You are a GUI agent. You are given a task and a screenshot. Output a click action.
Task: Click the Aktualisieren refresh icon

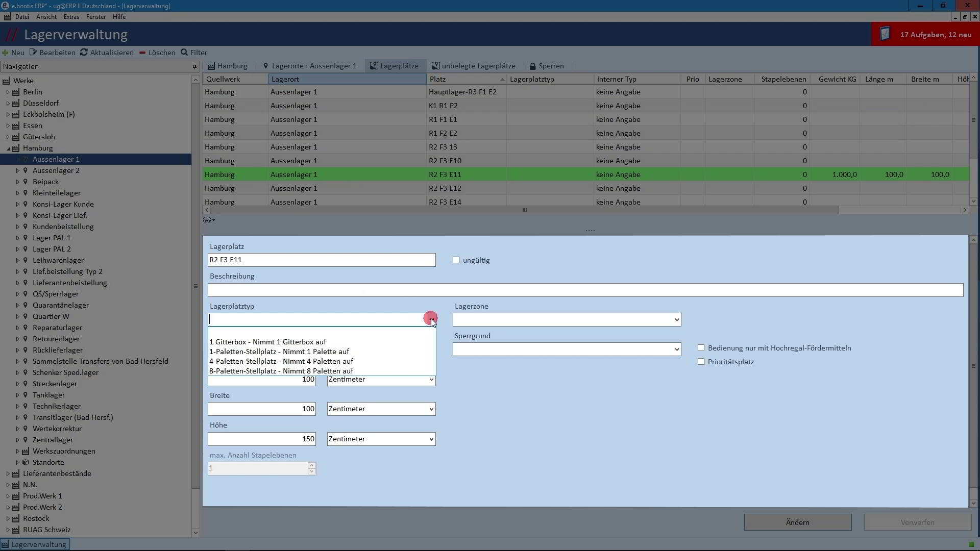84,53
